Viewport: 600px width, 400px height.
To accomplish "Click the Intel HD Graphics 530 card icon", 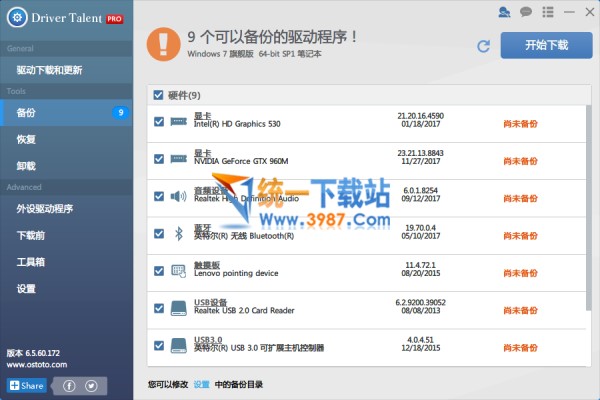I will click(x=178, y=122).
